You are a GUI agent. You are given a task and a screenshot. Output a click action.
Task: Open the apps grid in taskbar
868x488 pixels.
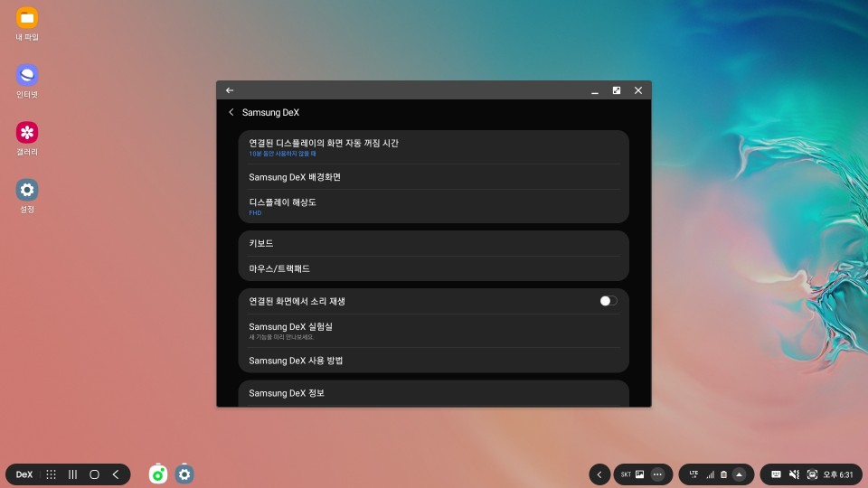coord(51,474)
